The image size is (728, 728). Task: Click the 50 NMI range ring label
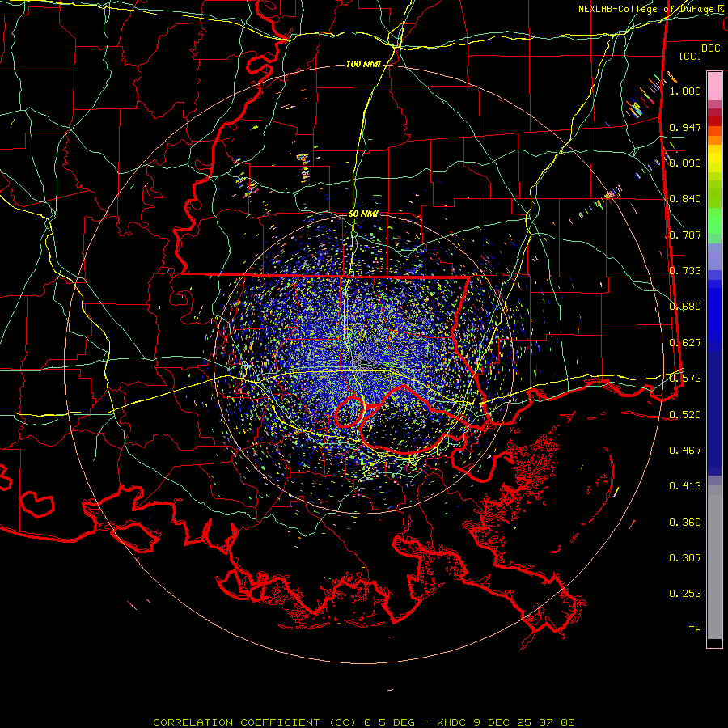coord(363,214)
